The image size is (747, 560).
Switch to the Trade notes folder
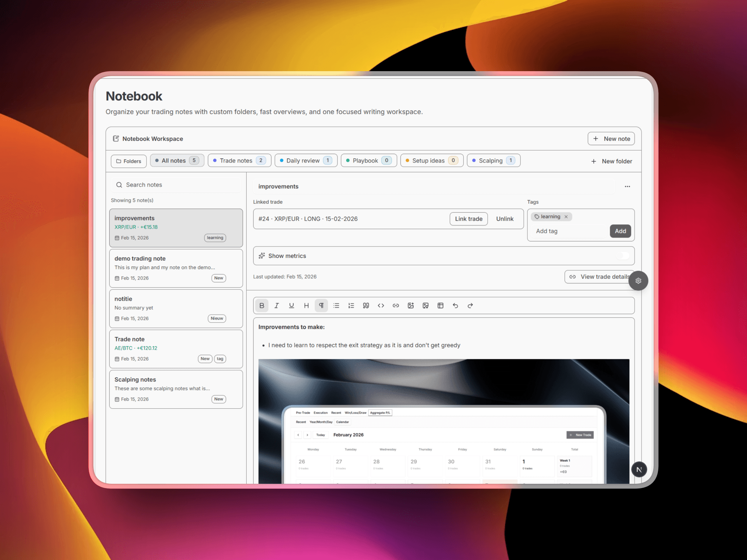(239, 160)
